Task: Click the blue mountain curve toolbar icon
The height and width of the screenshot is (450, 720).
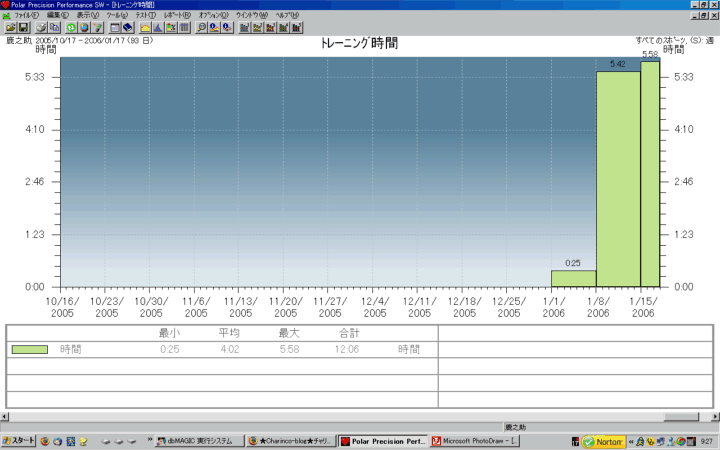Action: pyautogui.click(x=159, y=28)
